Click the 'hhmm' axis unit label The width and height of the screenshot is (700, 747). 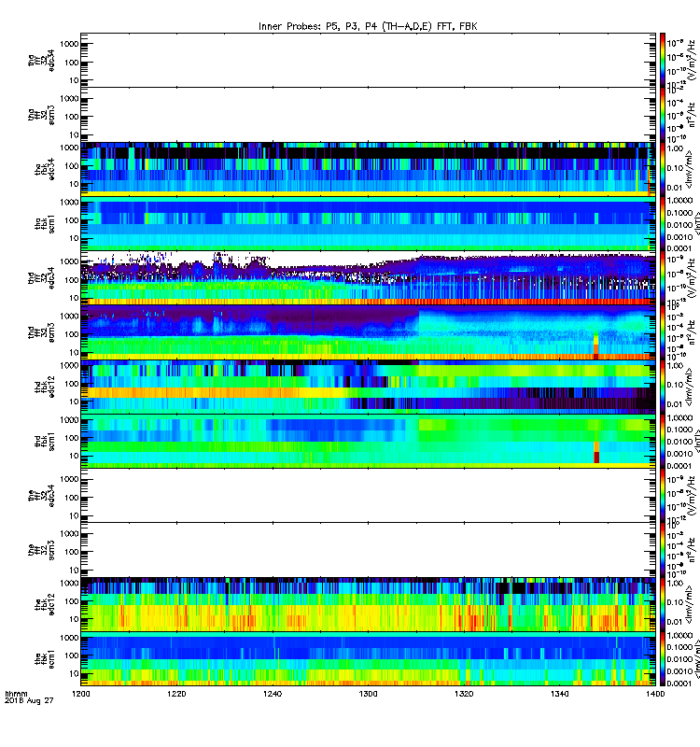click(x=16, y=694)
